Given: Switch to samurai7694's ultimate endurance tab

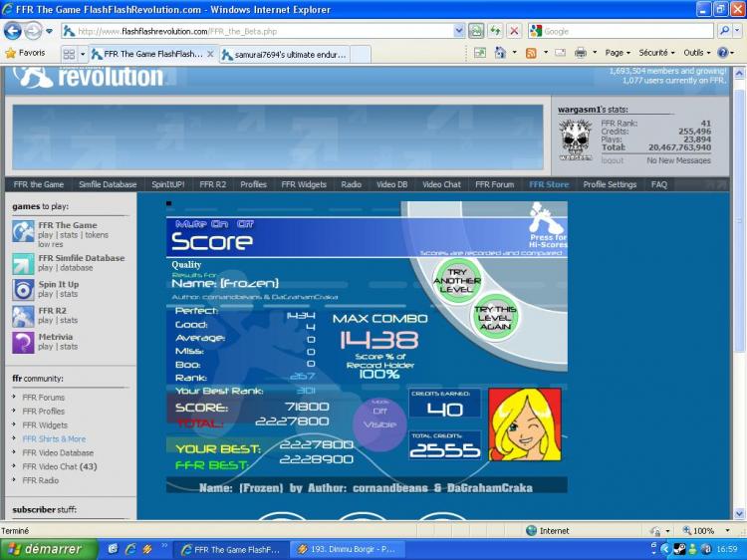Looking at the screenshot, I should pyautogui.click(x=284, y=54).
